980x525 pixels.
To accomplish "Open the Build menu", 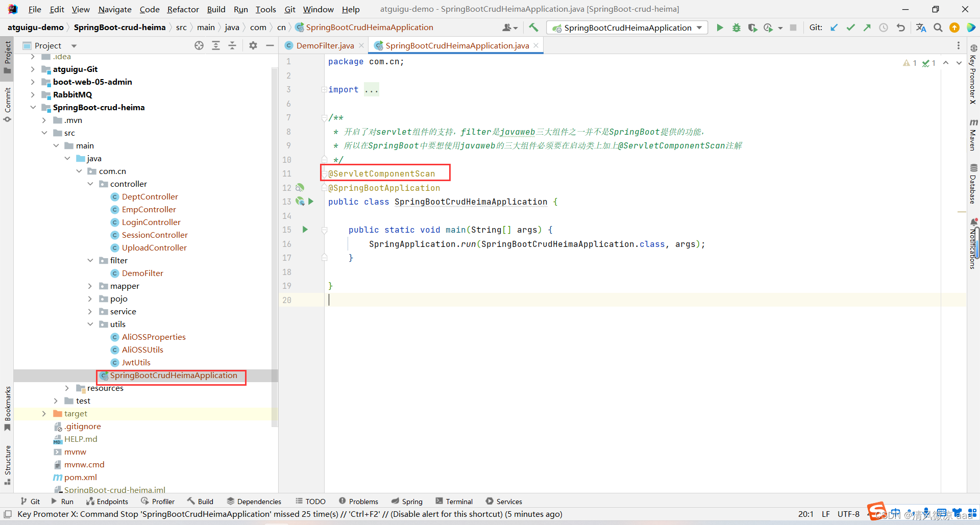I will (x=216, y=9).
